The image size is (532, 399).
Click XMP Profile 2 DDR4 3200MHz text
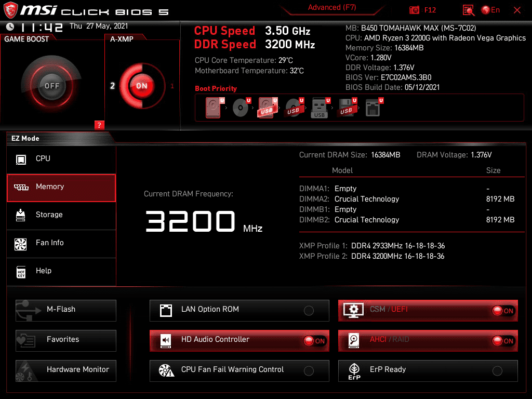(372, 256)
